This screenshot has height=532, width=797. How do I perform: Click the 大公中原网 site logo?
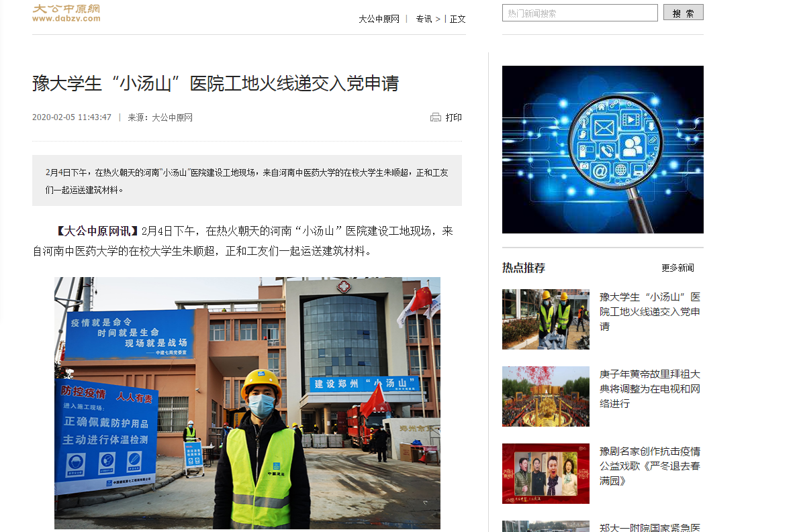[66, 13]
